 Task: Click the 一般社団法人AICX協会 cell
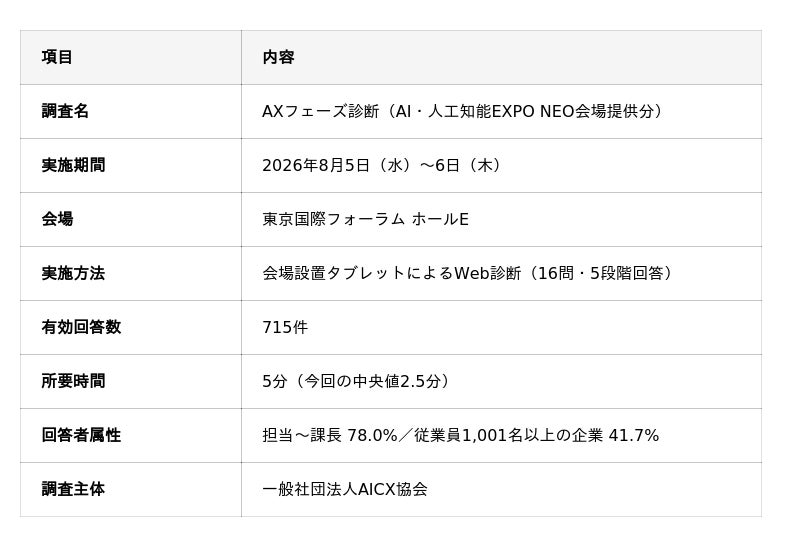(502, 490)
